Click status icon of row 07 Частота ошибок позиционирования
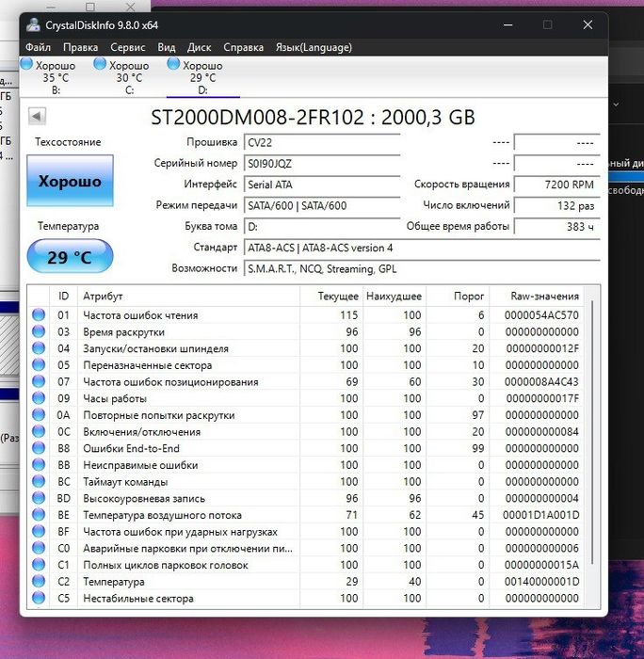This screenshot has height=659, width=644. click(39, 381)
